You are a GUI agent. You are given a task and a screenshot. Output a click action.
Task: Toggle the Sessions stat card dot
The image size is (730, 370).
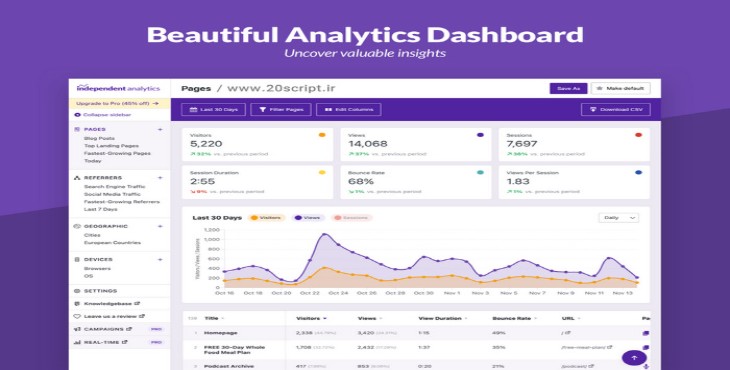click(x=638, y=135)
